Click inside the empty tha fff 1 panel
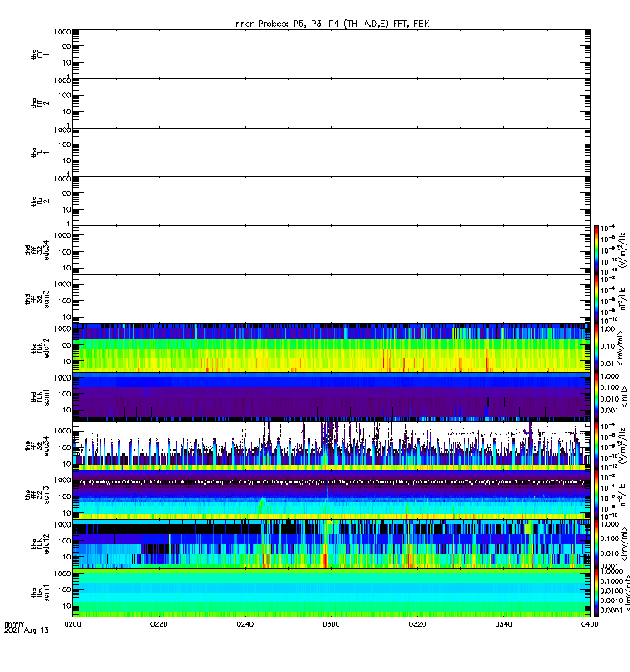 click(x=331, y=54)
